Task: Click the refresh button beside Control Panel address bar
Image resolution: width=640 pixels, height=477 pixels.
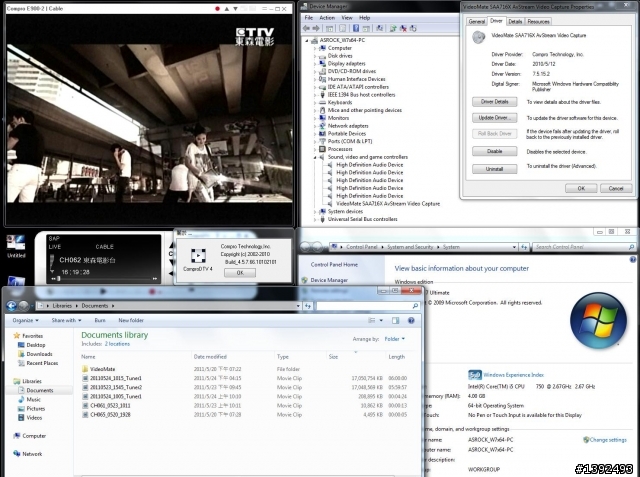Action: (524, 247)
